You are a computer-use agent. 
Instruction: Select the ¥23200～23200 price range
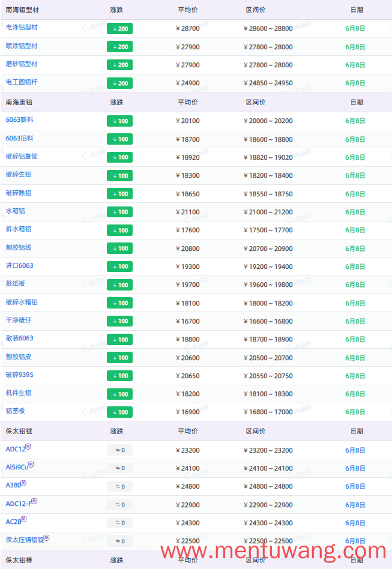[x=268, y=450]
